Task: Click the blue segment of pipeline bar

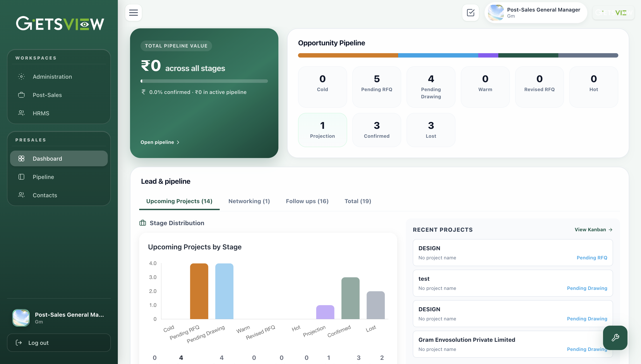Action: [x=438, y=55]
